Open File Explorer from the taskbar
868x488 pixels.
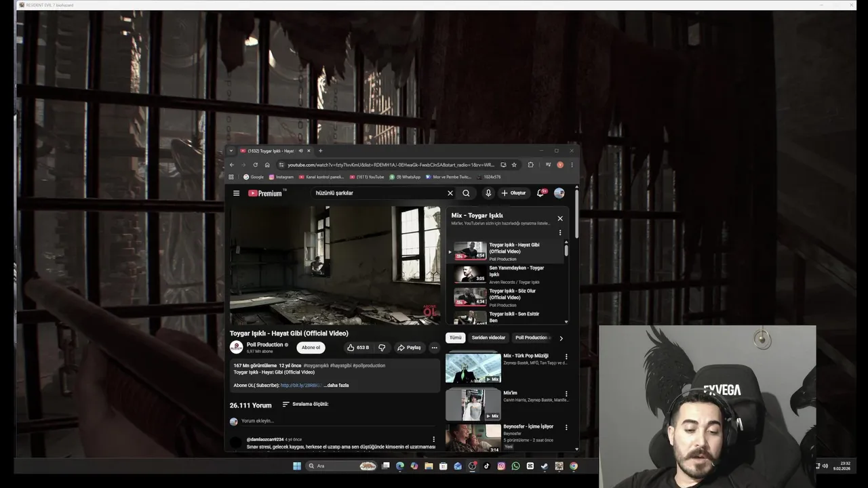[x=429, y=466]
